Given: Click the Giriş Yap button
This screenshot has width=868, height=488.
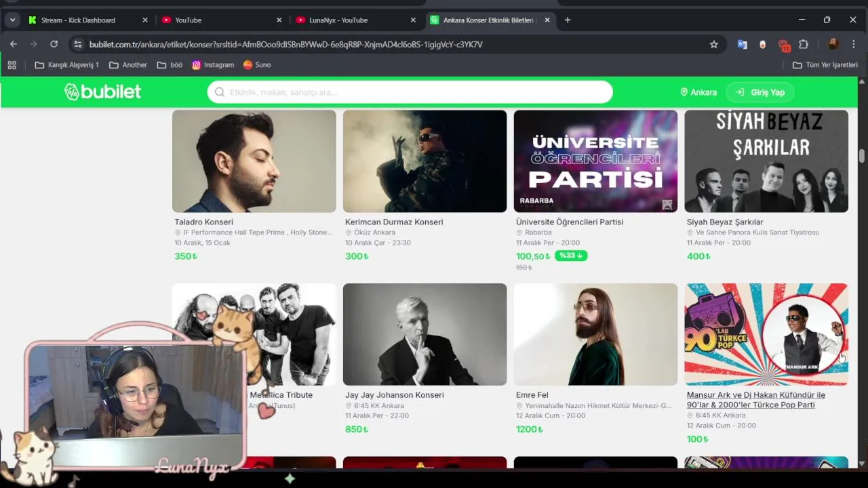Looking at the screenshot, I should pos(759,92).
